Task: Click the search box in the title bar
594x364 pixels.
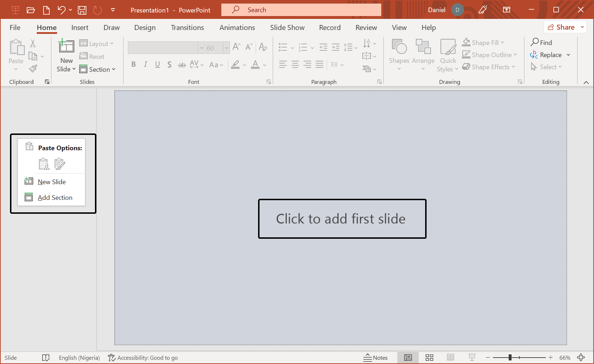Action: click(x=301, y=10)
